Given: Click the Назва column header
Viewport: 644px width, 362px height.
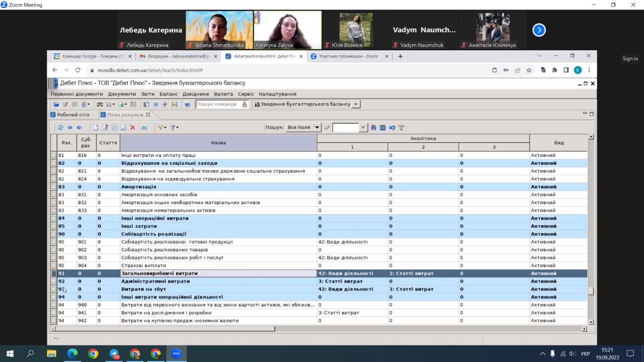Looking at the screenshot, I should [x=218, y=143].
